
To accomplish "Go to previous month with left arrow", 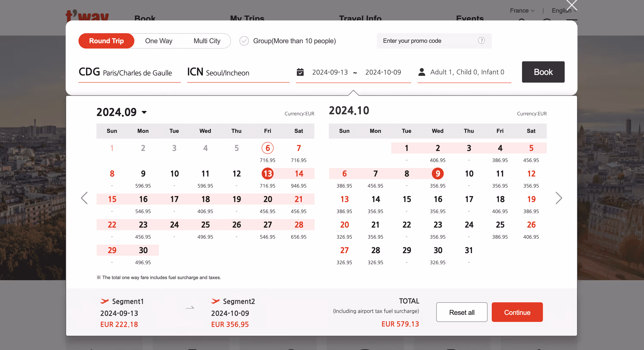I will pyautogui.click(x=84, y=198).
